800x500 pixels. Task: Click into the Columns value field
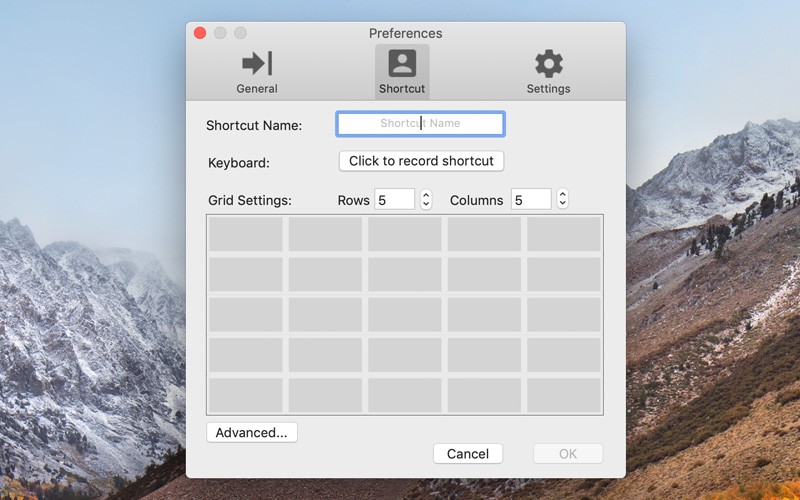click(x=531, y=199)
